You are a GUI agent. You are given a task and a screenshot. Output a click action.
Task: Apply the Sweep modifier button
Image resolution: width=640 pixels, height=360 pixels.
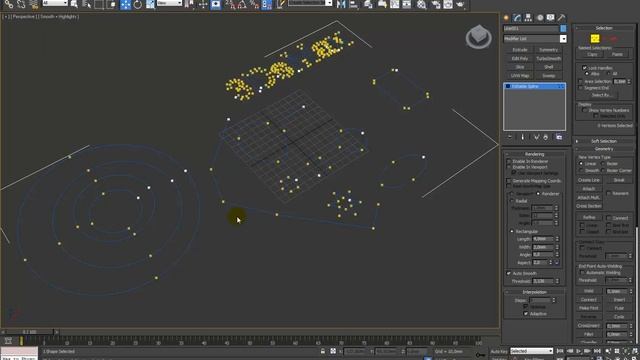click(x=549, y=76)
